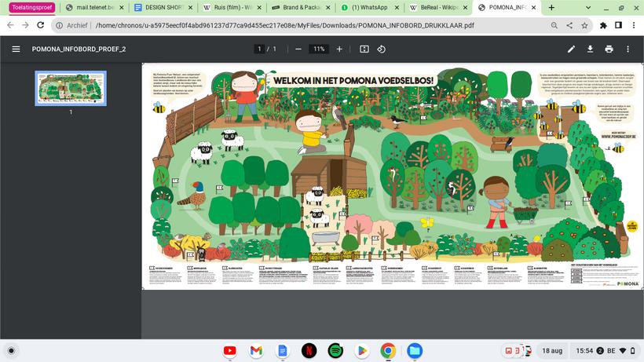View site information icon beside Archief
This screenshot has width=644, height=362.
tap(59, 25)
